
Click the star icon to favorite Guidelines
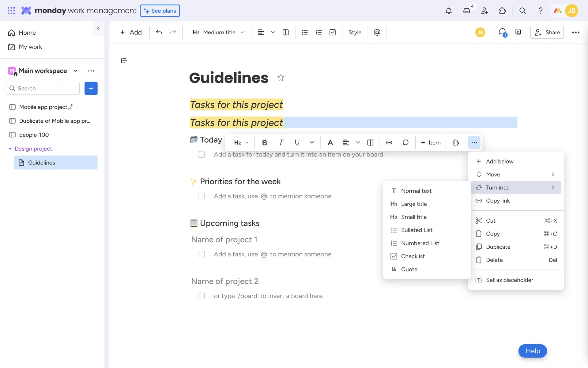(281, 78)
